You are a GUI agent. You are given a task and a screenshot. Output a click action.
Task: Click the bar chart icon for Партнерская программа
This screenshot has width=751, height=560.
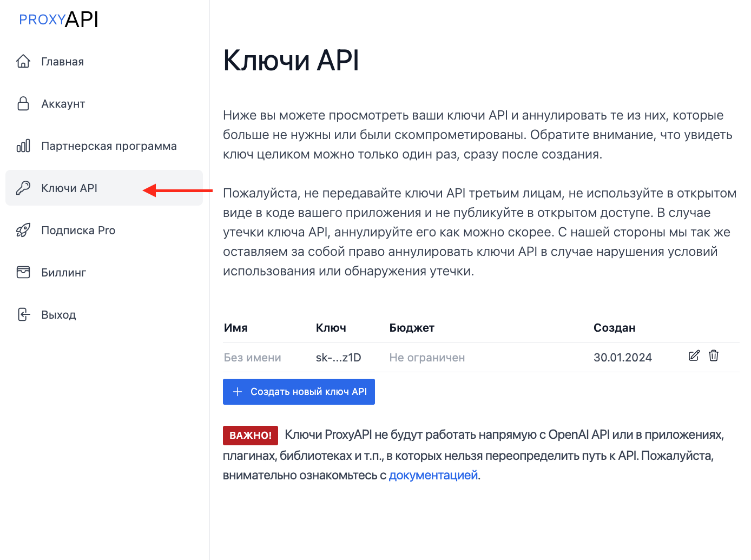23,146
